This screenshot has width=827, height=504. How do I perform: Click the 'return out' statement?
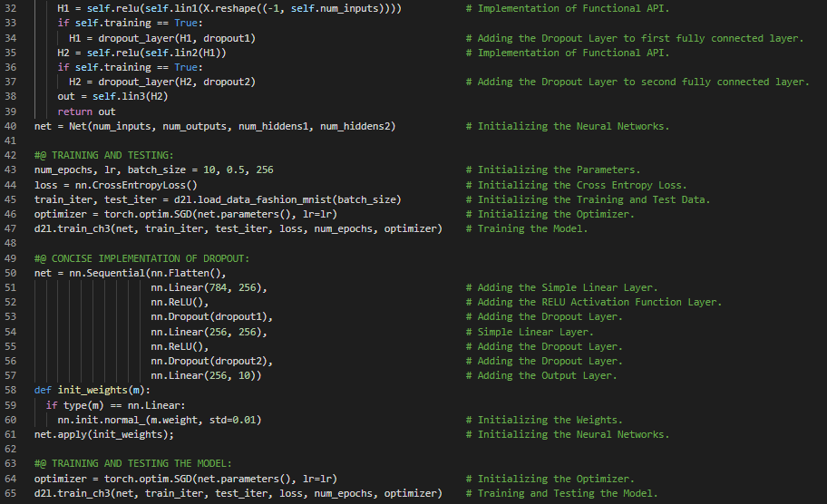click(87, 111)
